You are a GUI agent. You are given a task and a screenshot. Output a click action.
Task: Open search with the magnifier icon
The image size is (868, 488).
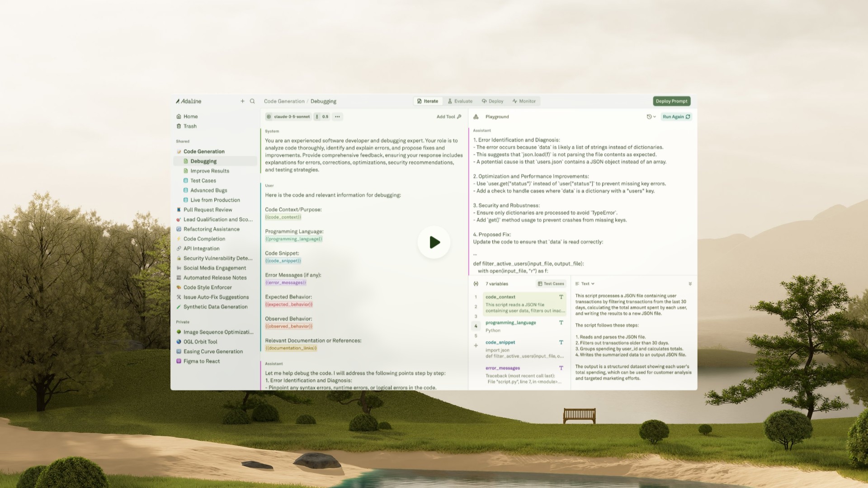(x=252, y=101)
